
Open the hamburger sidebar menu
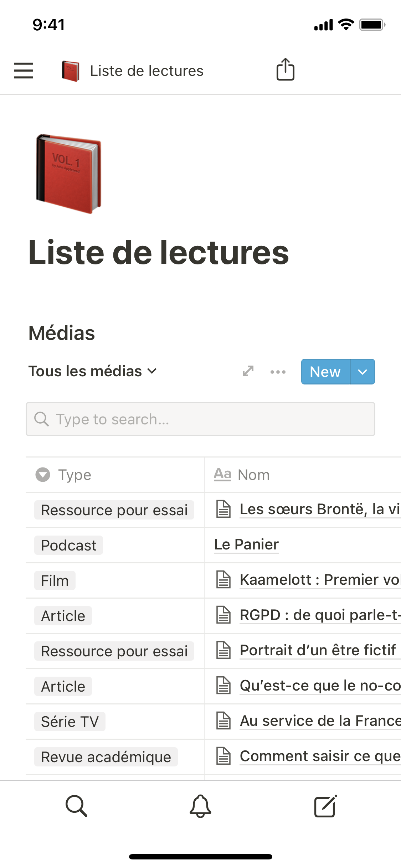pos(24,71)
